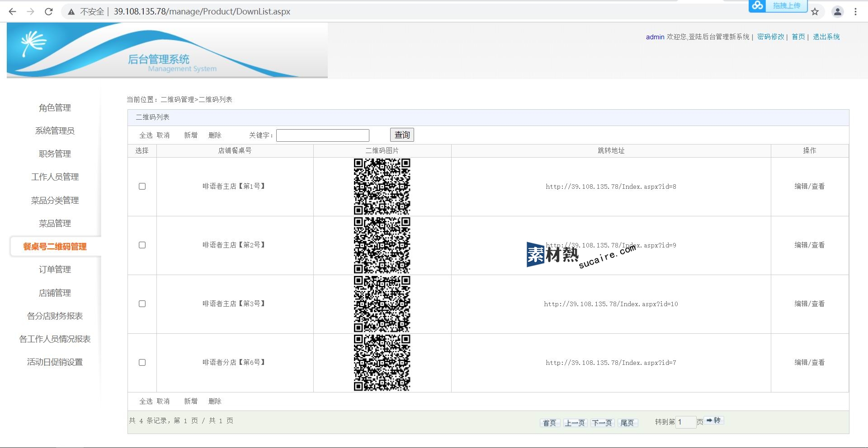Open 角色管理 in the sidebar
Image resolution: width=868 pixels, height=448 pixels.
click(x=55, y=107)
